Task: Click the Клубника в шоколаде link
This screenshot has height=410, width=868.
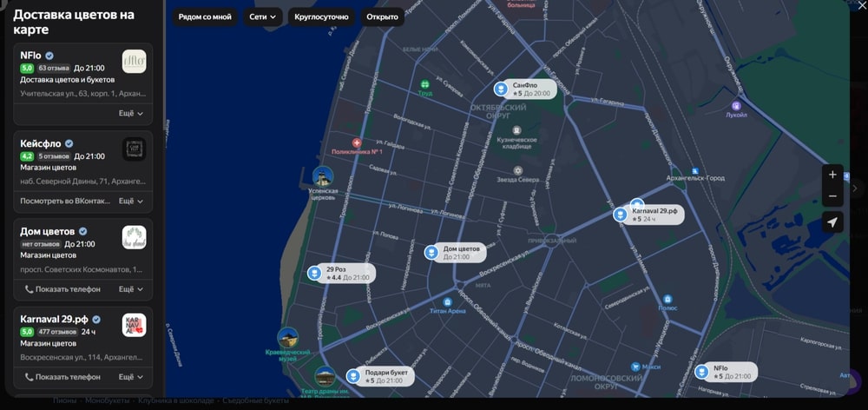Action: point(176,400)
